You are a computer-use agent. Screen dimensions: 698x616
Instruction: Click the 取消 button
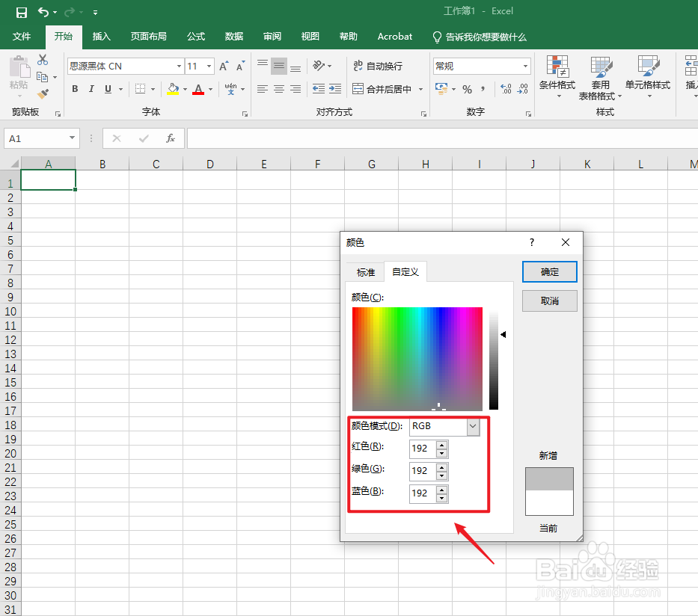click(x=549, y=301)
